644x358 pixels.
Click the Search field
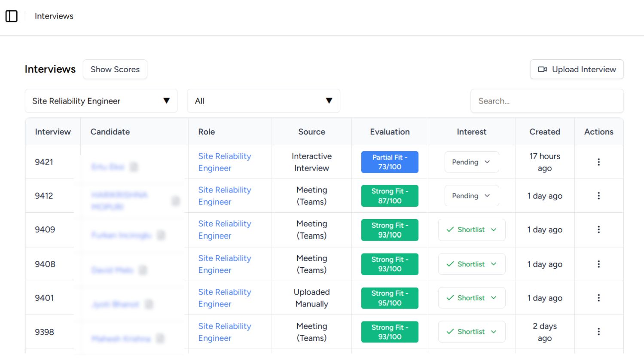547,101
